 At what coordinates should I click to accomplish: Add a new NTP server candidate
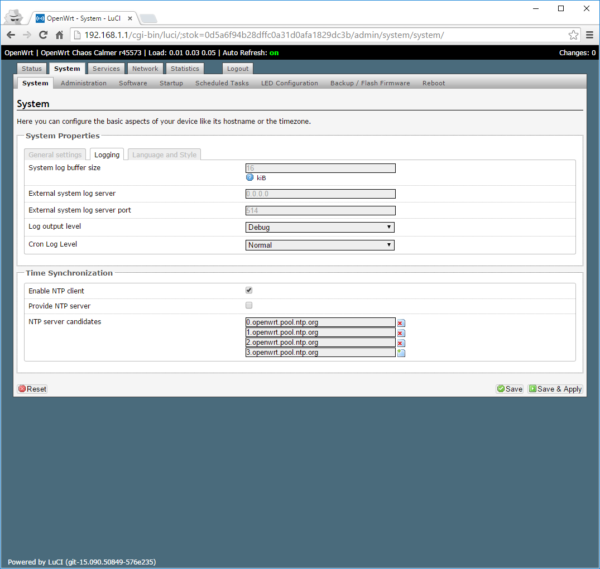tap(401, 353)
